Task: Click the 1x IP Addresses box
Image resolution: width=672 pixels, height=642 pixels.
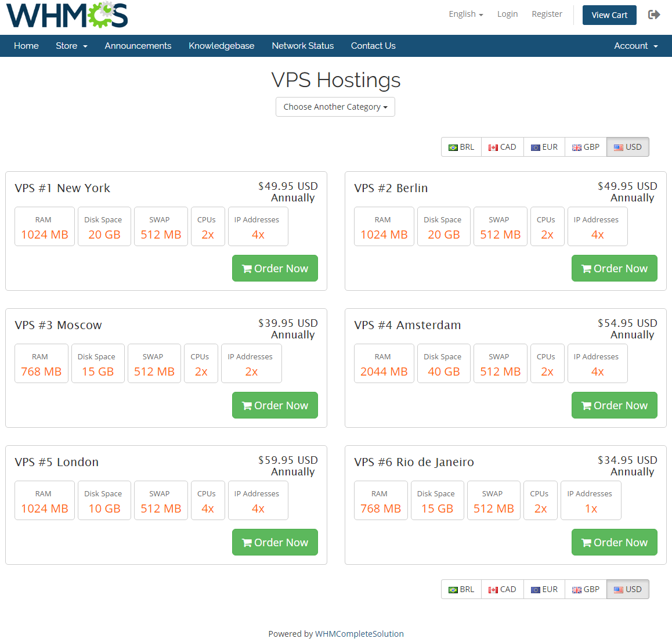Action: click(591, 500)
